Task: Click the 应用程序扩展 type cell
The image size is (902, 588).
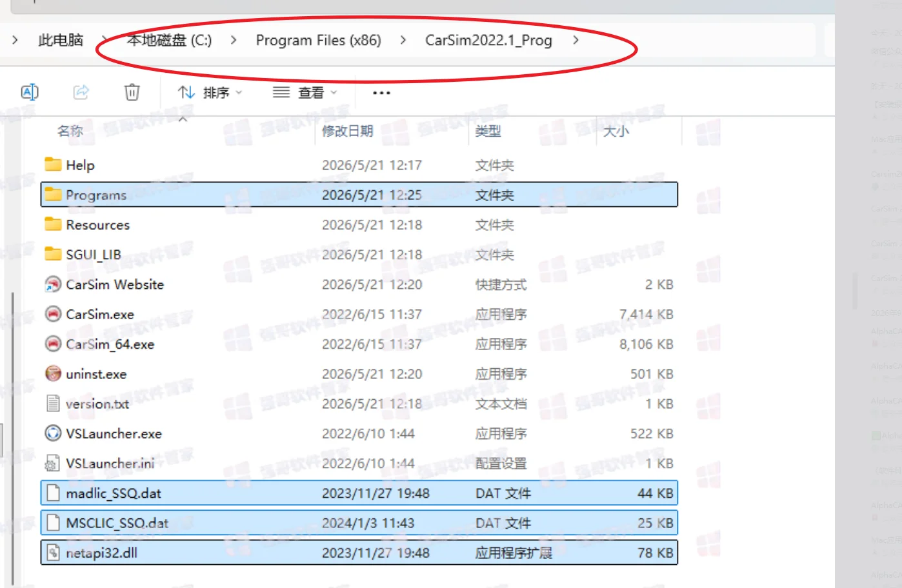Action: (514, 553)
